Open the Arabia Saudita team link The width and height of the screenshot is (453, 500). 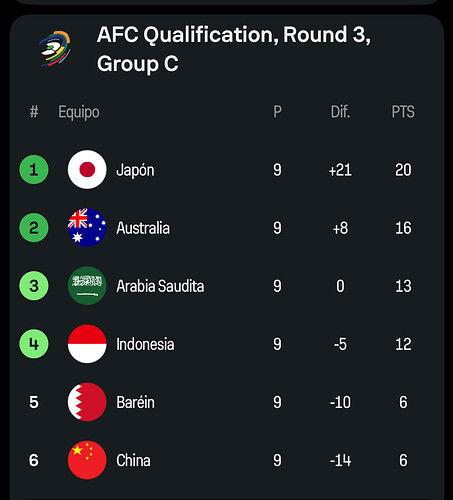click(160, 286)
